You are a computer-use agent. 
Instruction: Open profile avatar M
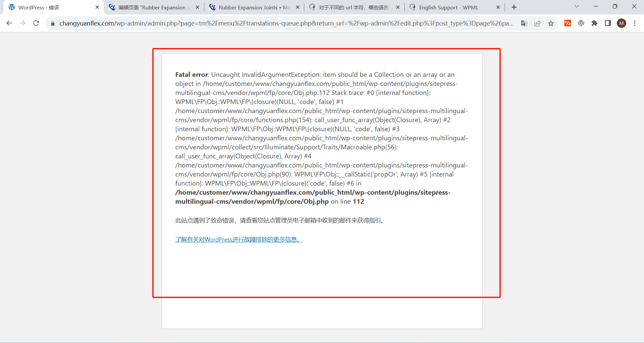(x=622, y=23)
